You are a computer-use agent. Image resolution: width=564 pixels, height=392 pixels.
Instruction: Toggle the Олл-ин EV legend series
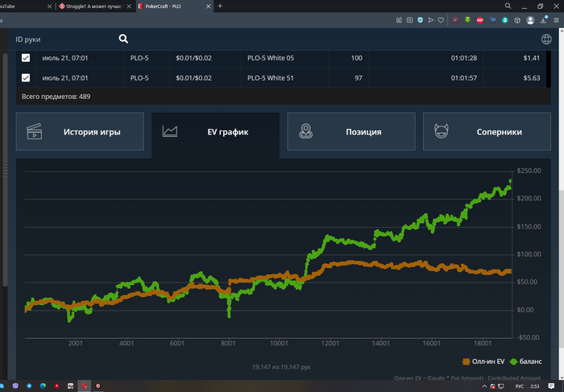(483, 361)
